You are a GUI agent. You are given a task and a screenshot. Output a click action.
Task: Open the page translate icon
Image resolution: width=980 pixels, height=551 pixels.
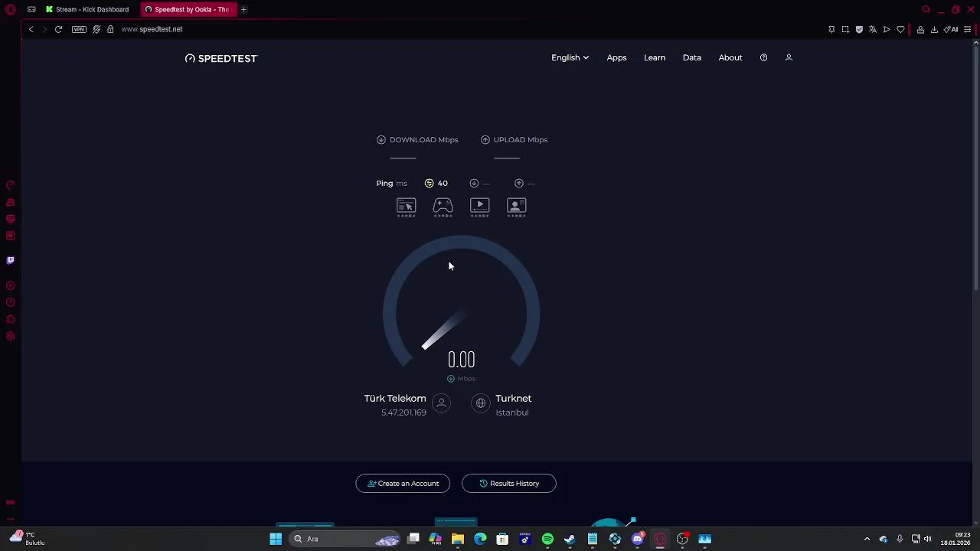(872, 29)
